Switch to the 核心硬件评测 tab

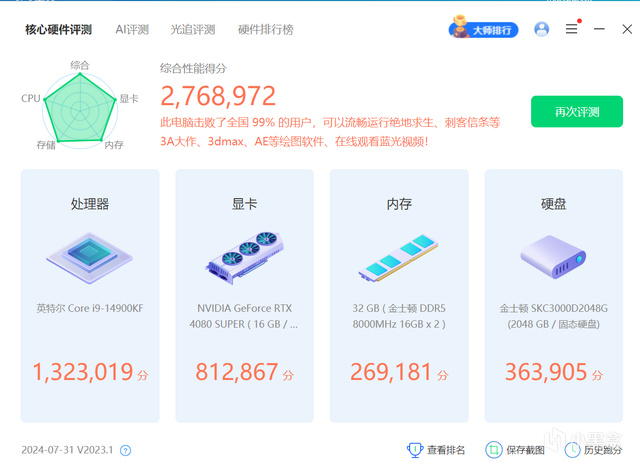(x=58, y=29)
